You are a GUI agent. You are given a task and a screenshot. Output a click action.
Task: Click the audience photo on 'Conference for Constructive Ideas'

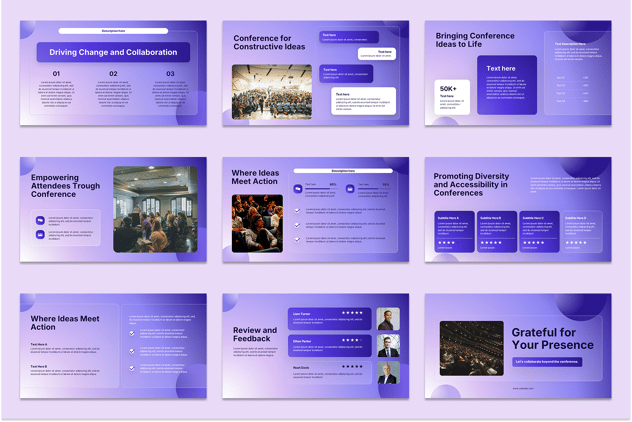(x=271, y=91)
